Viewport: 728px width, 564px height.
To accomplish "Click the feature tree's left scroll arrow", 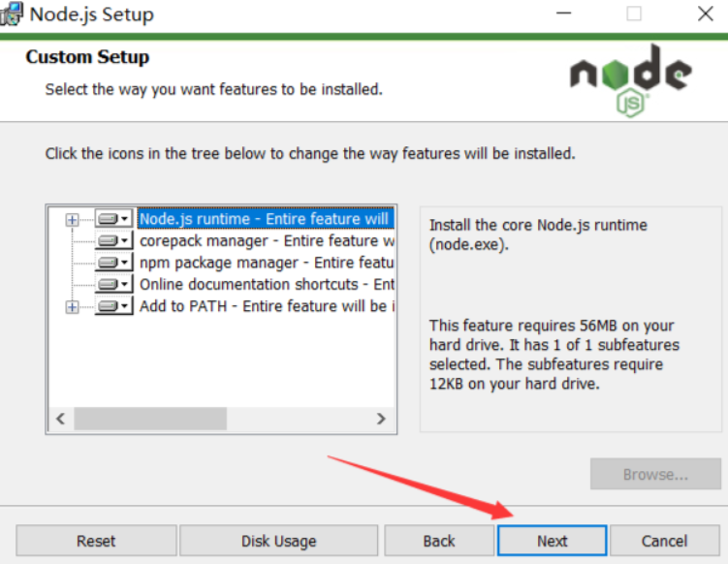I will 61,419.
